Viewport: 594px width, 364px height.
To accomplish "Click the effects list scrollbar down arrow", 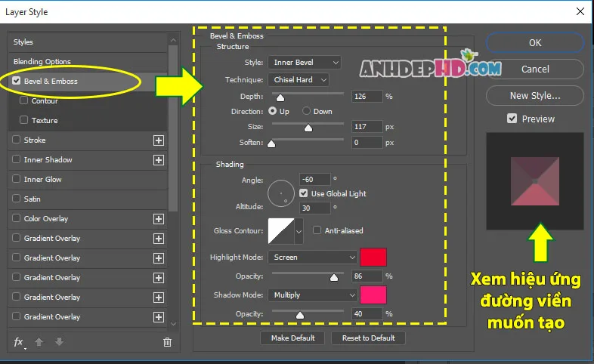I will (x=173, y=323).
